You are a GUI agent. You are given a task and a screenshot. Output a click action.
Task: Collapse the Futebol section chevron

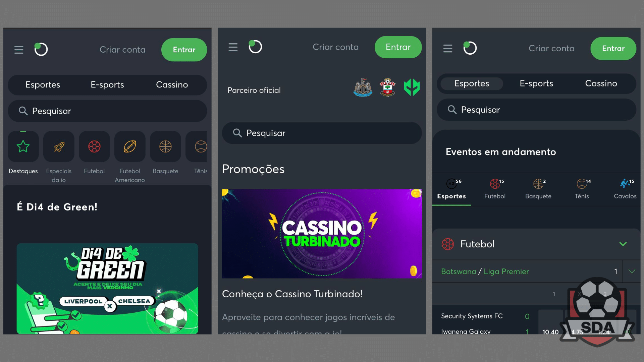pos(623,244)
